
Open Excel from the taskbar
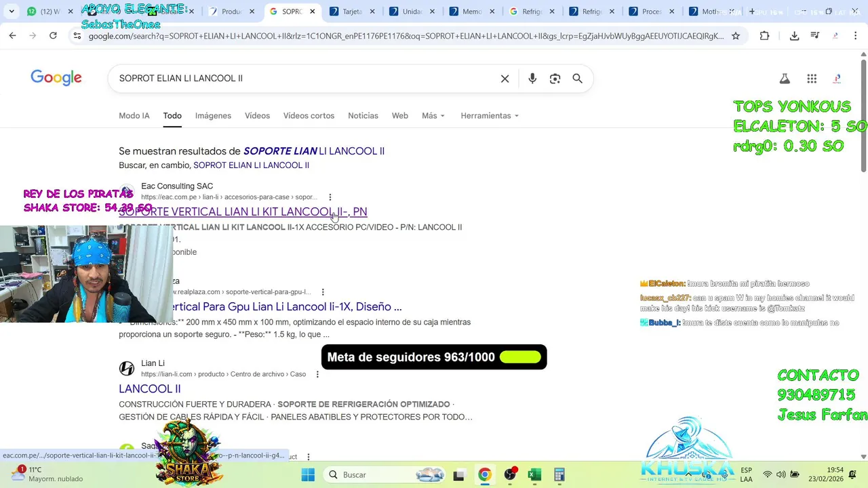[x=534, y=474]
